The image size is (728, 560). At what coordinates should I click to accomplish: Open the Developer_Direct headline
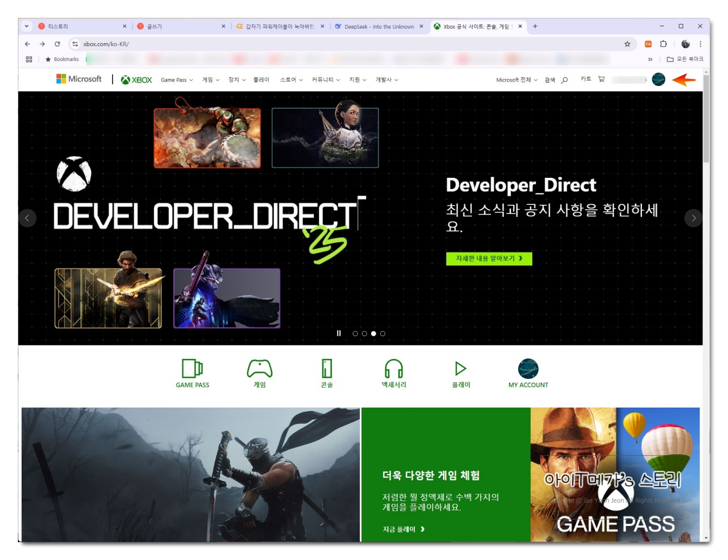521,185
